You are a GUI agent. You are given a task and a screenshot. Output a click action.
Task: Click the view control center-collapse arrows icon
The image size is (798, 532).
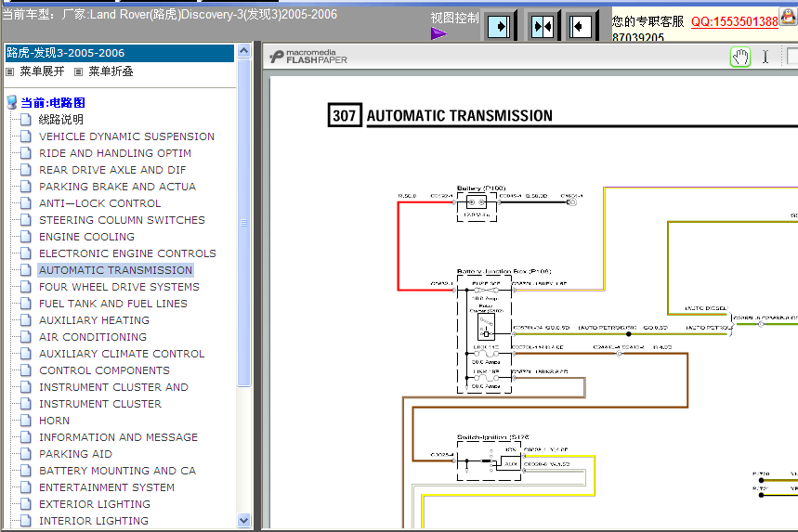point(542,26)
